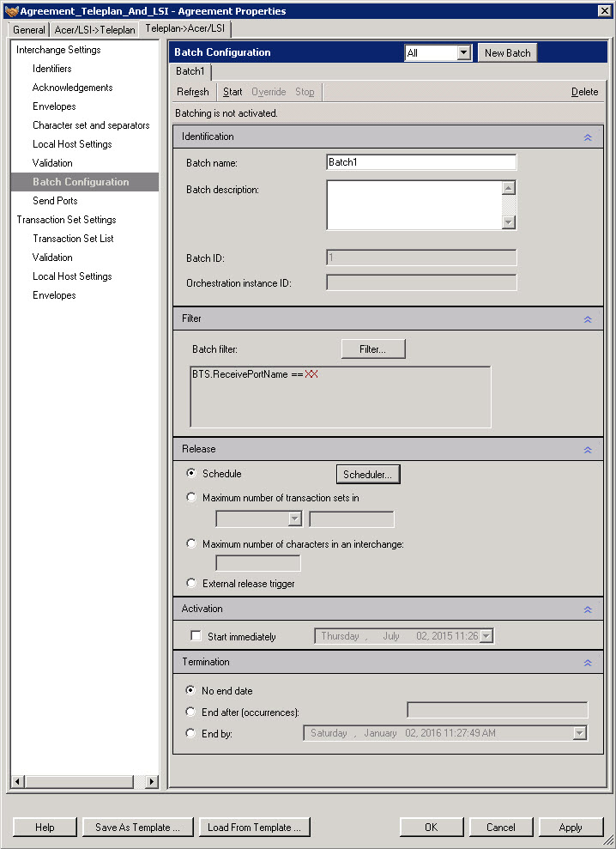The width and height of the screenshot is (616, 849).
Task: Click into the Batch description box
Action: pos(414,204)
